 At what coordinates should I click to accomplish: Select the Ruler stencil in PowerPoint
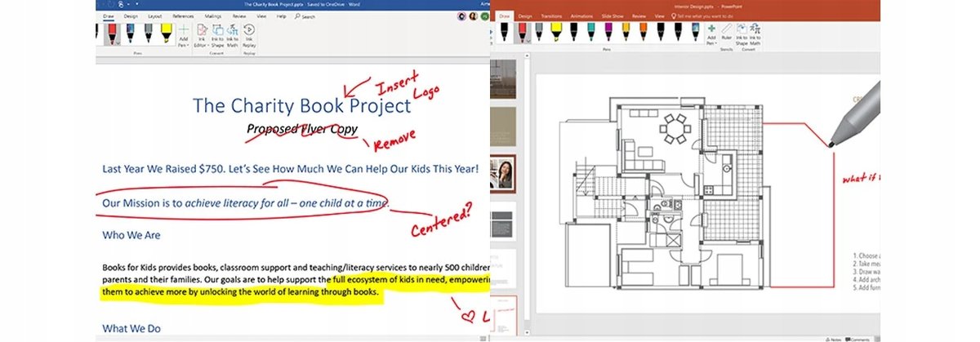click(725, 33)
